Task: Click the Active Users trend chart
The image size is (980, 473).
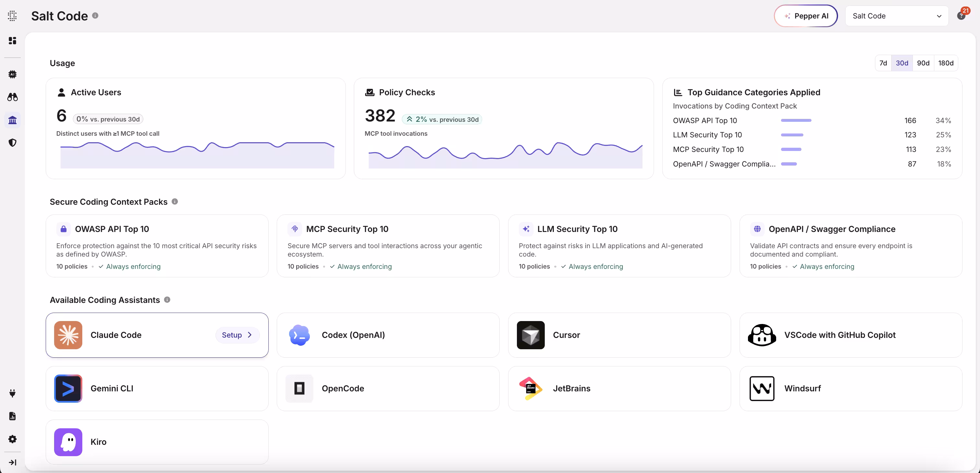Action: (x=197, y=155)
